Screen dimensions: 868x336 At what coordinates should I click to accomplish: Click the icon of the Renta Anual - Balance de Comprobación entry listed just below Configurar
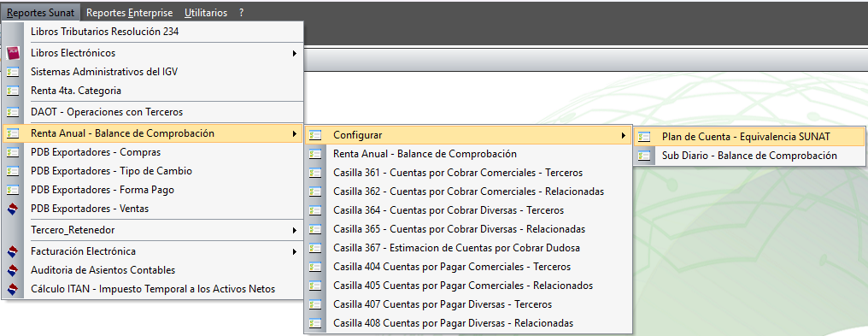[x=315, y=154]
